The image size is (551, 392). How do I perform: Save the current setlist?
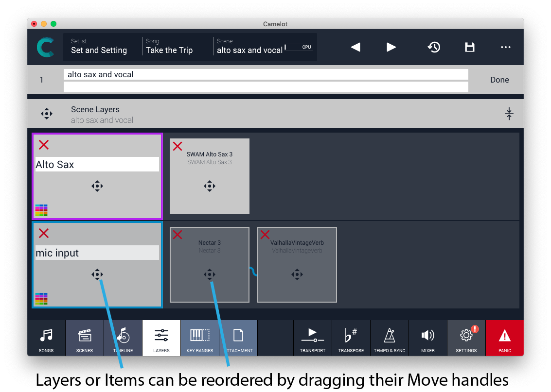click(469, 47)
